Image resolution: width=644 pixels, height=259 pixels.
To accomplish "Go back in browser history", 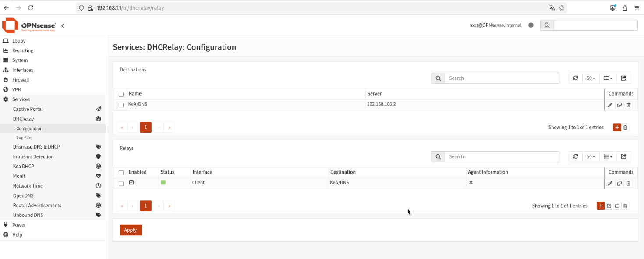I will pyautogui.click(x=6, y=8).
